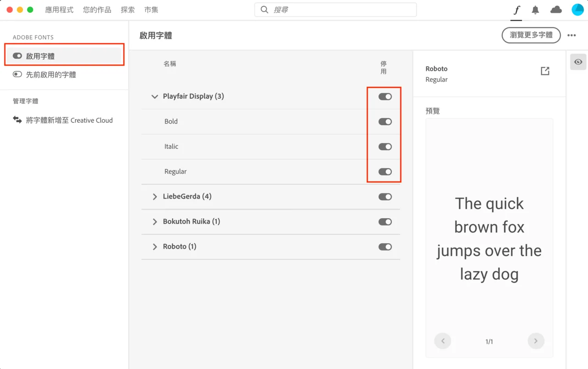588x369 pixels.
Task: Go to next preview page arrow
Action: pos(536,341)
